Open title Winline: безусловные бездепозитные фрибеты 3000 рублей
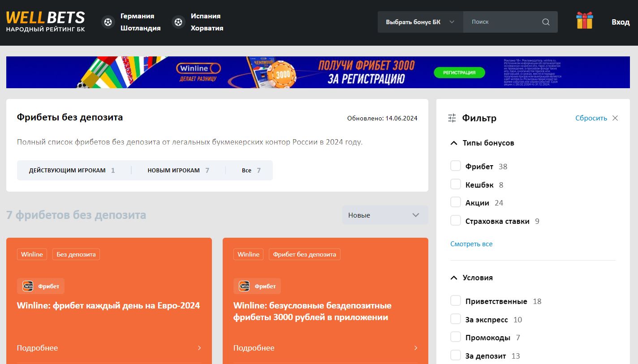 coord(312,312)
